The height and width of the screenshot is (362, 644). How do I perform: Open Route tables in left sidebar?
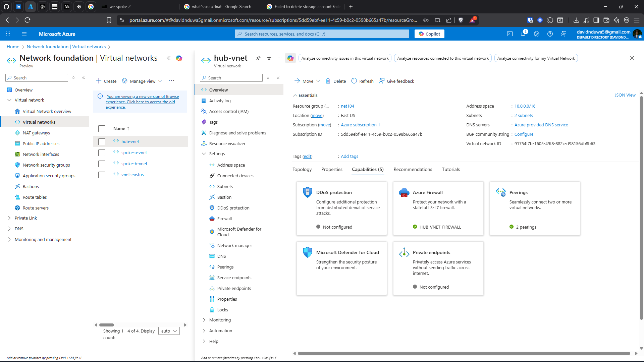[x=35, y=197]
